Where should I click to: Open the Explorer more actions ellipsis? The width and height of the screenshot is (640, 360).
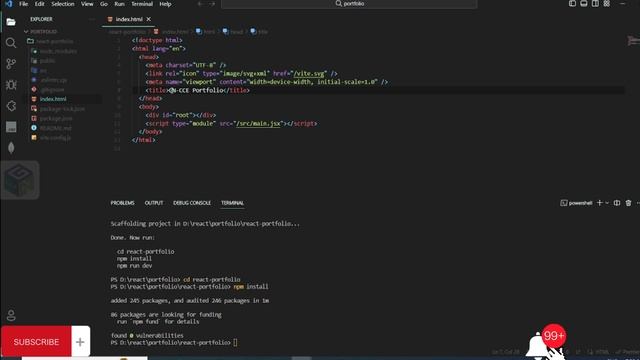pos(92,19)
